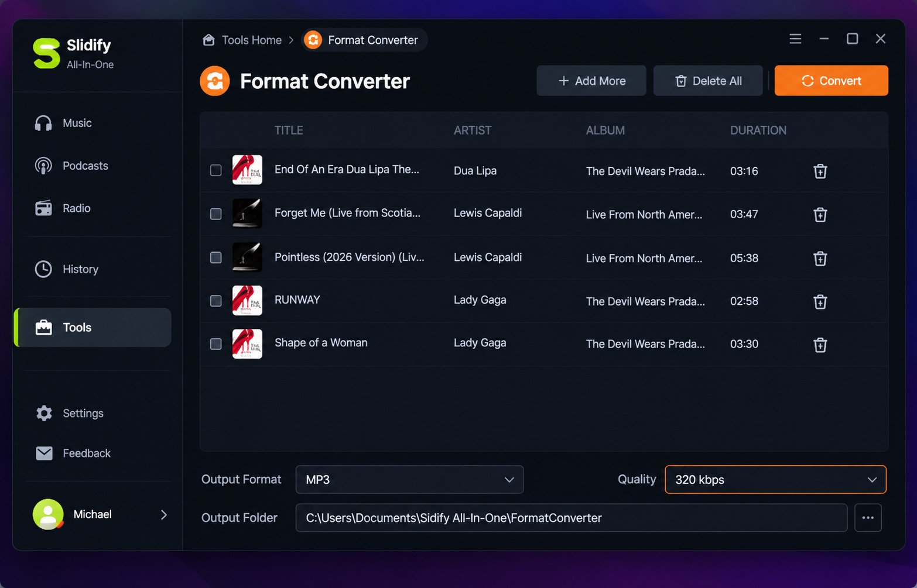Image resolution: width=917 pixels, height=588 pixels.
Task: Click the Shape of a Woman thumbnail
Action: 247,343
